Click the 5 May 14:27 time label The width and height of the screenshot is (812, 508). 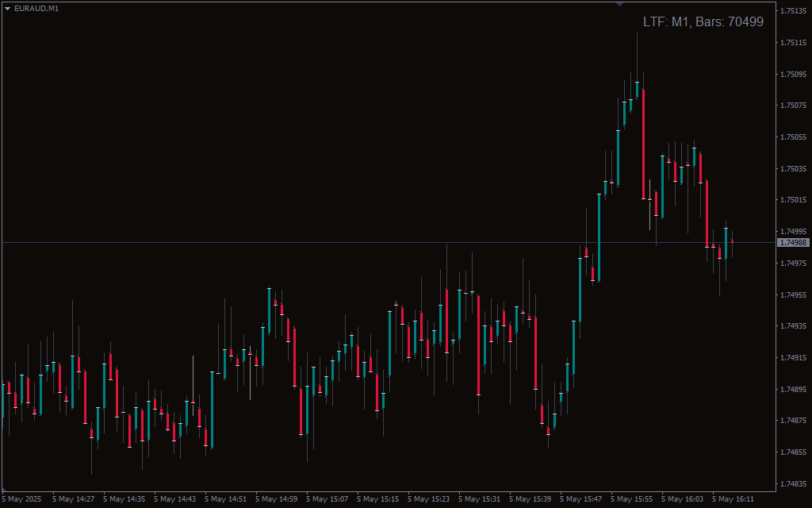[75, 499]
